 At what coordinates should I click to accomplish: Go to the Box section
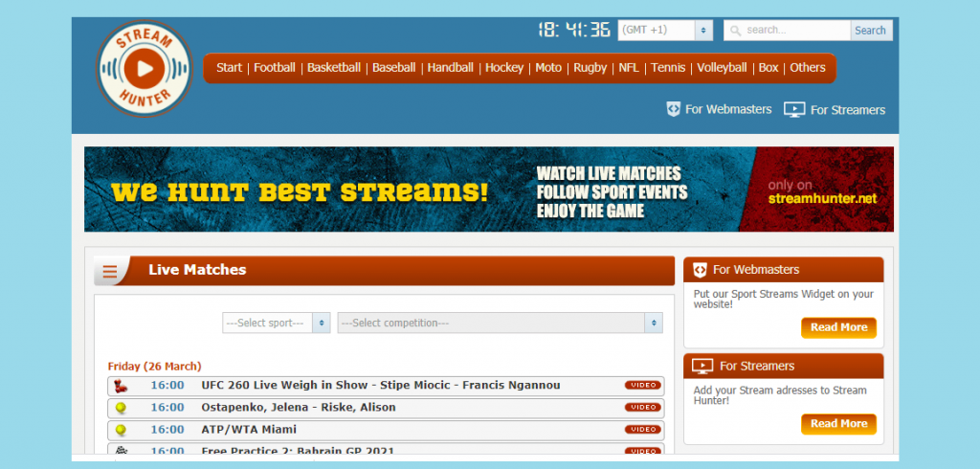click(x=768, y=68)
